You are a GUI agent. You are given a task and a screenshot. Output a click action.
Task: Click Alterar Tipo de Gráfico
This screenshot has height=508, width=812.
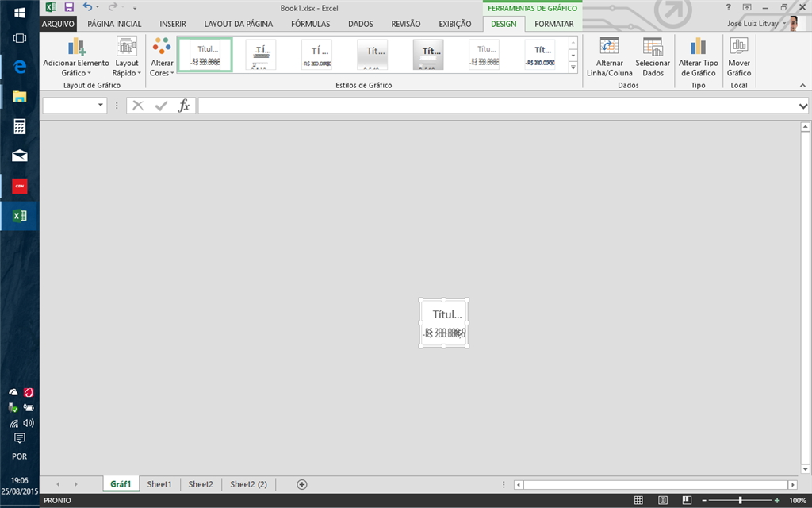698,56
